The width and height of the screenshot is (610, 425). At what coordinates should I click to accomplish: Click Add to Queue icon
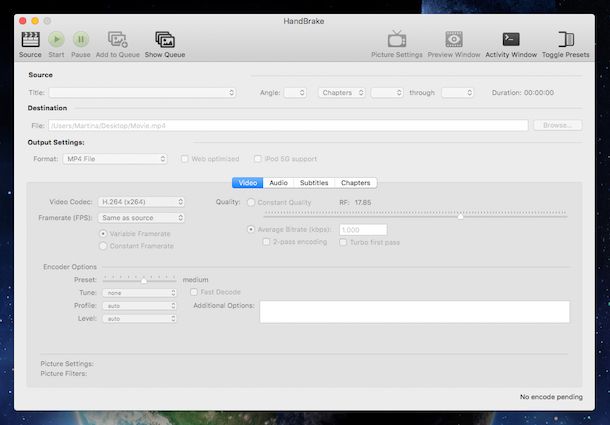click(x=117, y=39)
